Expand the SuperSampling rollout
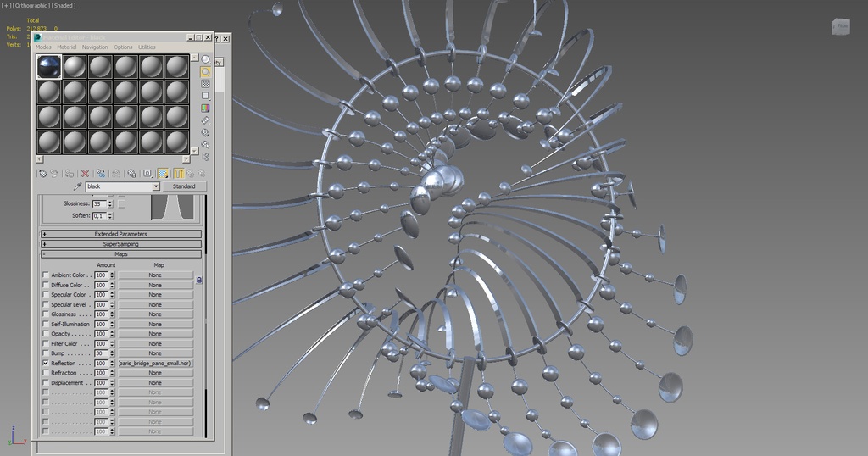Screen dimensions: 868x456 (x=121, y=244)
